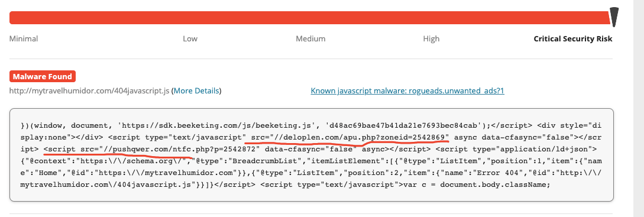
Task: Select the Medium risk label
Action: 310,38
